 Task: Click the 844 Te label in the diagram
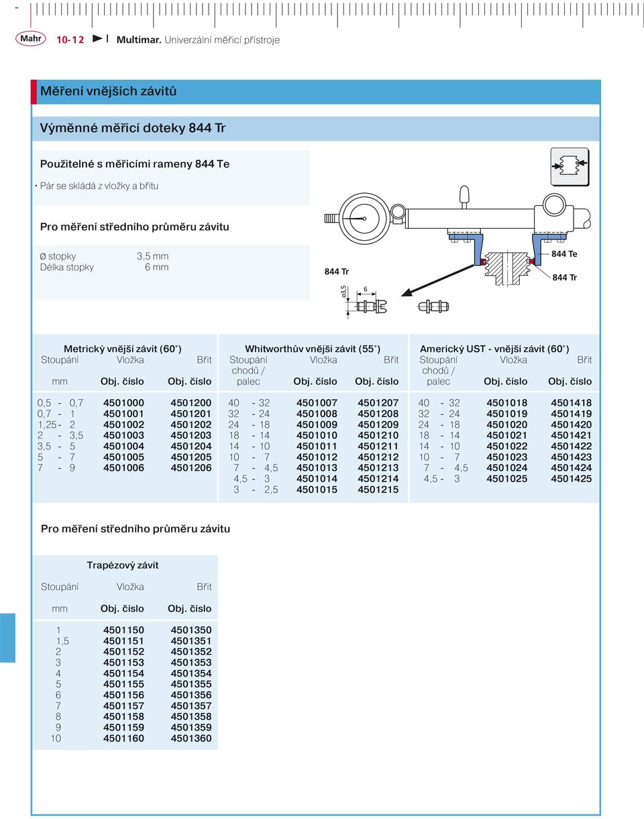(x=564, y=254)
